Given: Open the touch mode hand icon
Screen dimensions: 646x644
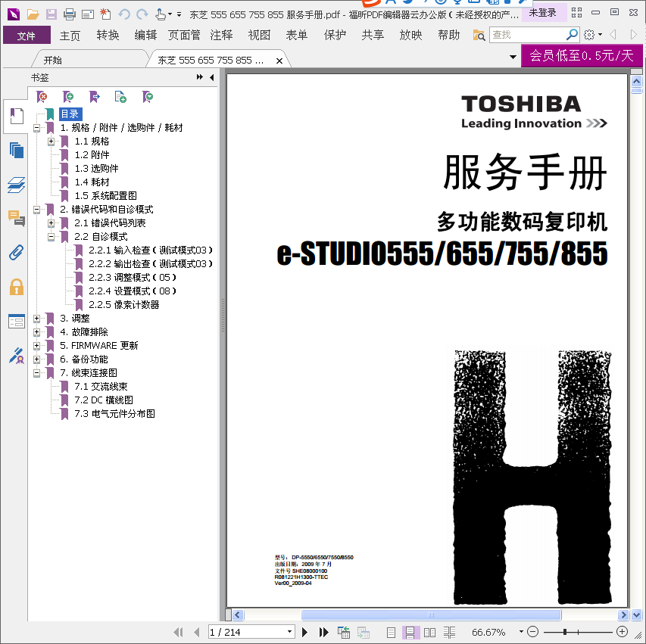Looking at the screenshot, I should coord(161,14).
